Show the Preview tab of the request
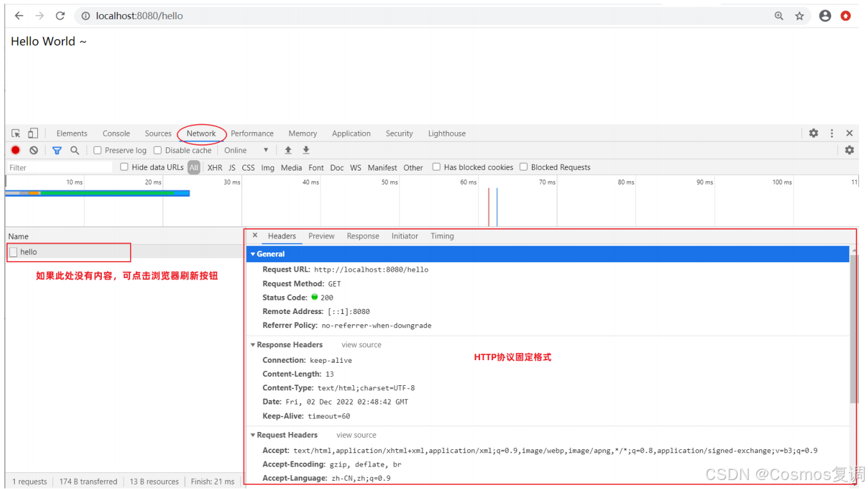 (321, 236)
